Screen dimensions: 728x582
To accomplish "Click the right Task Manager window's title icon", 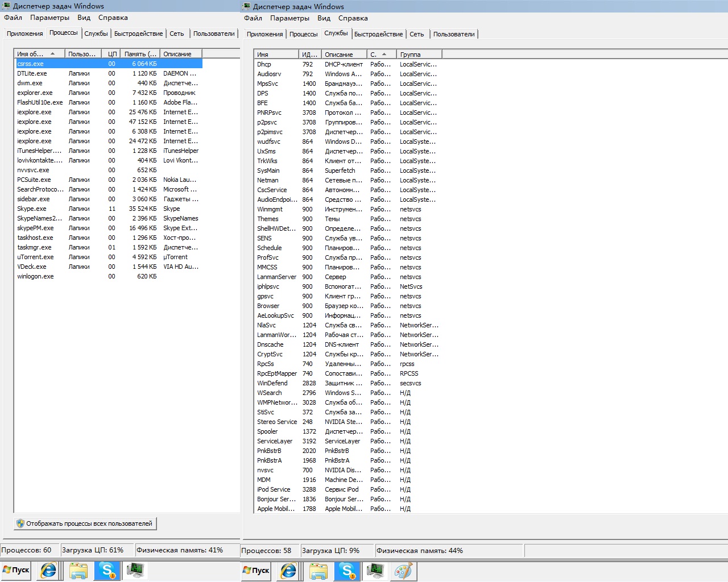I will tap(246, 6).
